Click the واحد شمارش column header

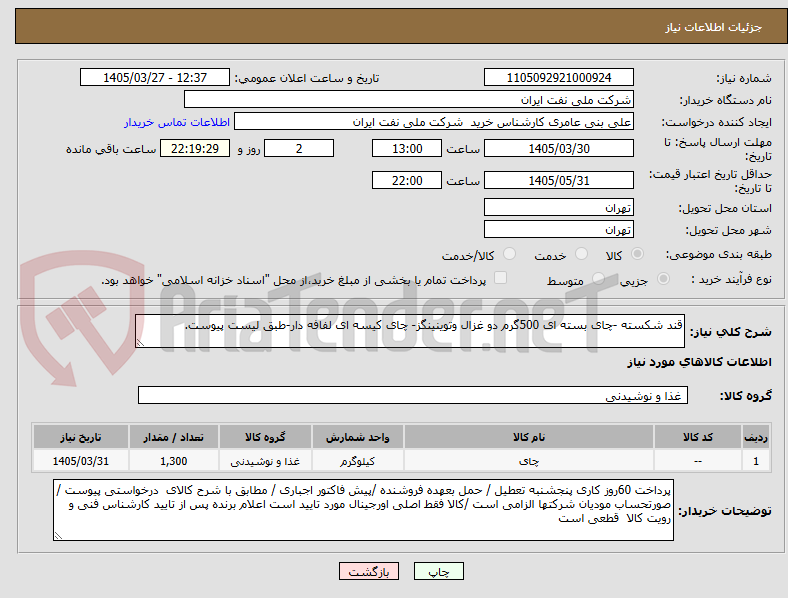[357, 437]
